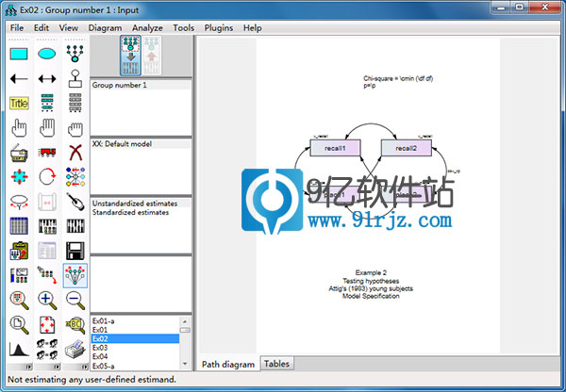Open the Analyze menu
This screenshot has width=566, height=392.
[x=147, y=27]
